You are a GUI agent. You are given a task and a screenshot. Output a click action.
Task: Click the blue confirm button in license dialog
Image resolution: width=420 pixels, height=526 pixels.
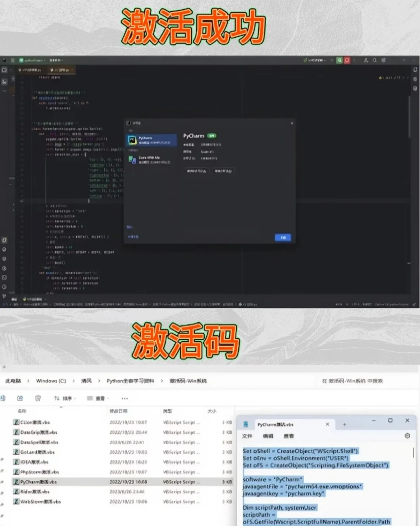[283, 237]
